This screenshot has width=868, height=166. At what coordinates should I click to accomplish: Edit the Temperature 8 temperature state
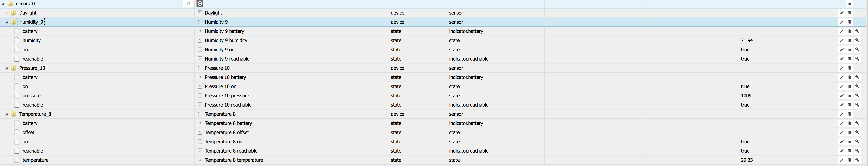[x=842, y=160]
